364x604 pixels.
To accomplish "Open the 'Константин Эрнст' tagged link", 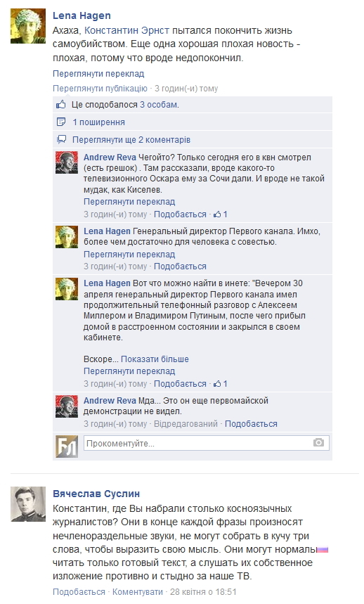I will click(x=126, y=30).
